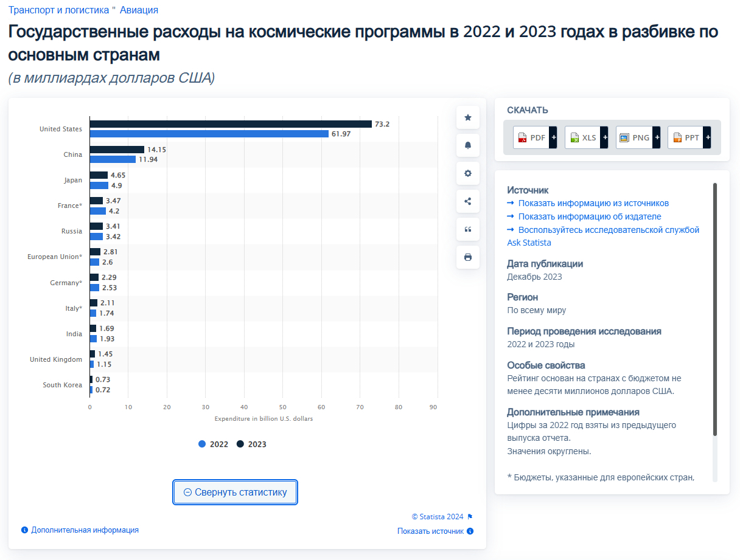This screenshot has height=560, width=740.
Task: Click the plus next to PDF
Action: tap(553, 137)
